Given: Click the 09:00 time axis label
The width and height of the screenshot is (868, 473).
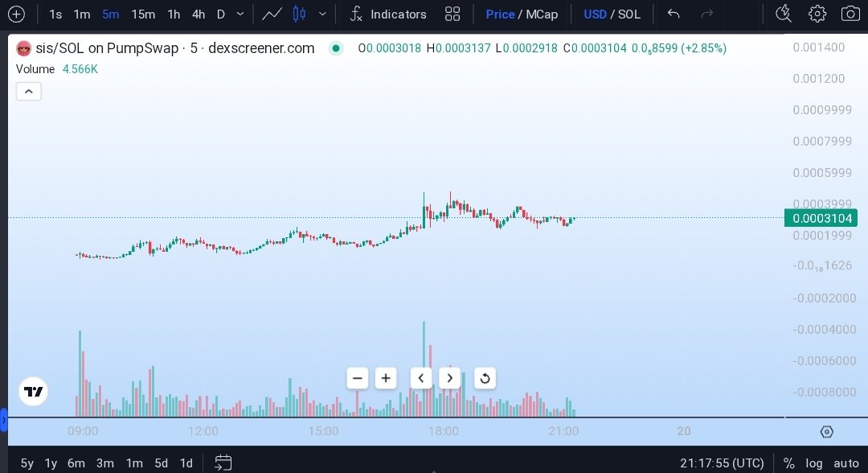Looking at the screenshot, I should pos(83,431).
